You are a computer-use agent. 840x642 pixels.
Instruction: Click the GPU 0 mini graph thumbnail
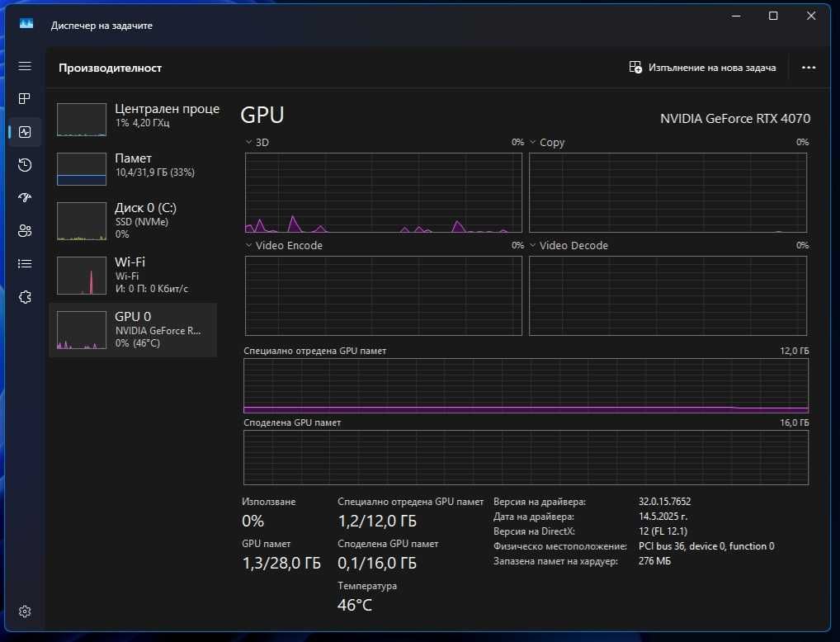click(82, 330)
